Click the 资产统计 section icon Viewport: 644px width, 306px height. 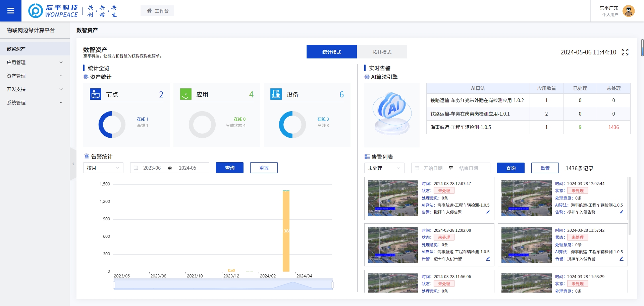[x=86, y=77]
